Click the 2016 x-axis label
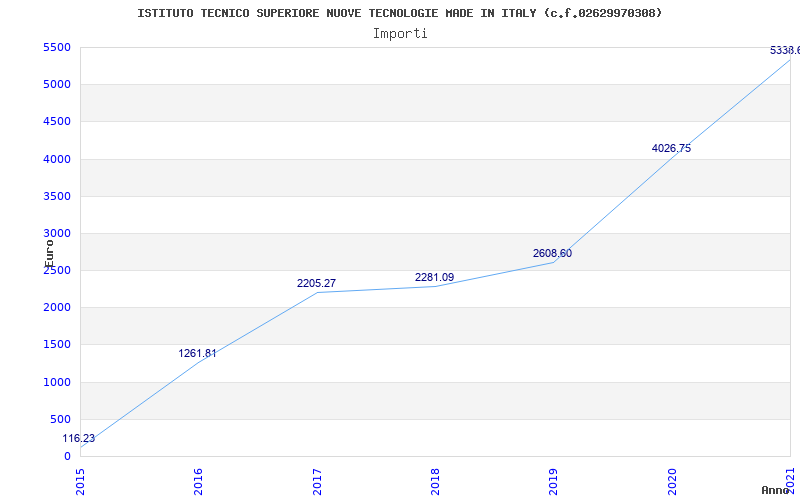This screenshot has width=800, height=500. coord(199,481)
